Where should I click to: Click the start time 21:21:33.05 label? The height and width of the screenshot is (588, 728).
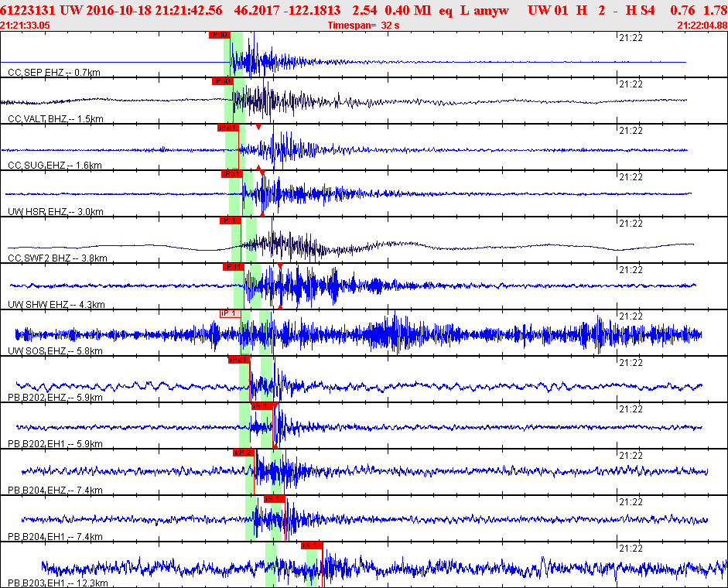(x=26, y=26)
